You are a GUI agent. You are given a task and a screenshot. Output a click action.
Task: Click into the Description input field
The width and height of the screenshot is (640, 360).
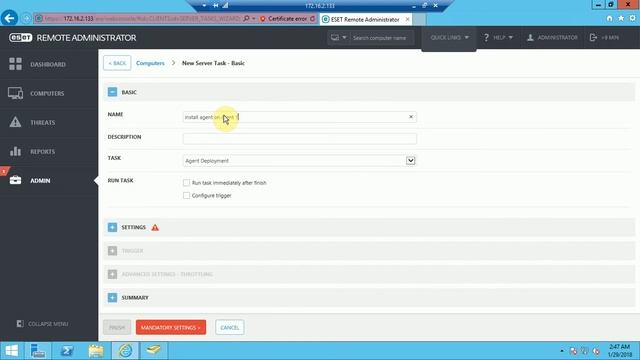[x=300, y=139]
